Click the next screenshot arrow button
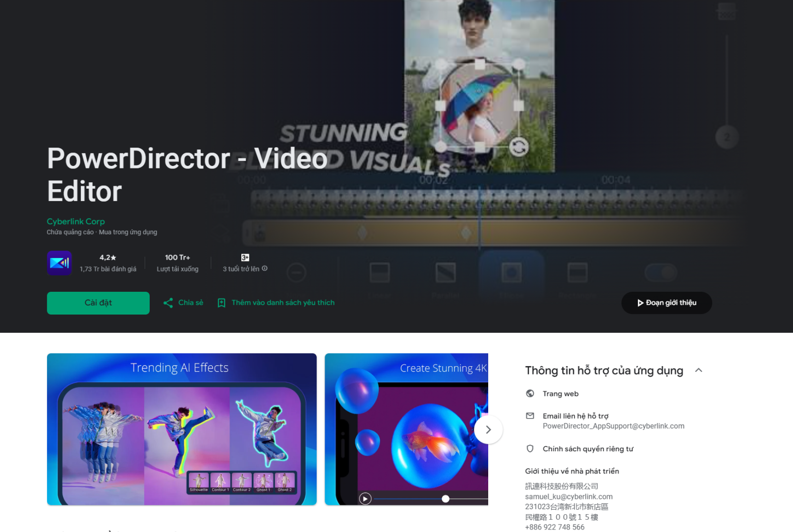The image size is (793, 532). pos(488,429)
